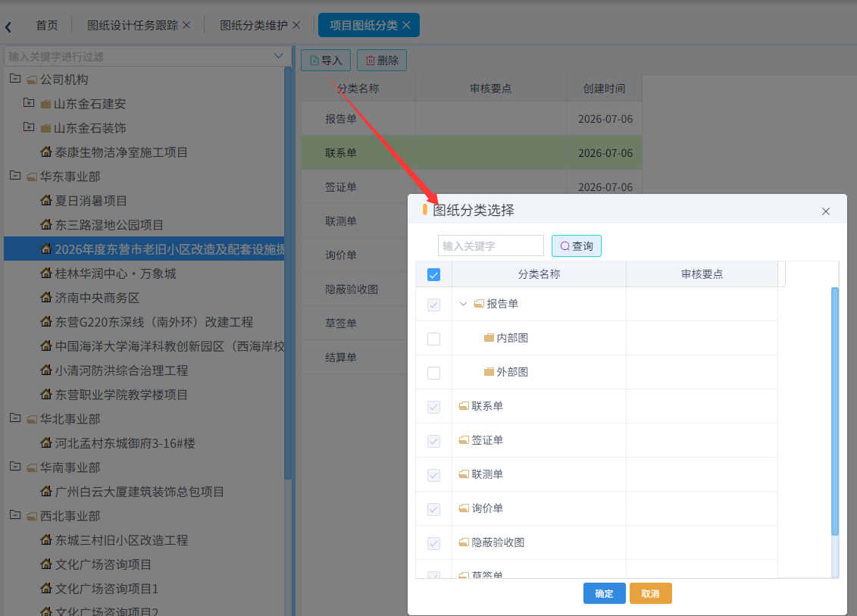Click the house icon of 东营职业学院教学楼项目
Viewport: 857px width, 616px height.
click(x=46, y=393)
